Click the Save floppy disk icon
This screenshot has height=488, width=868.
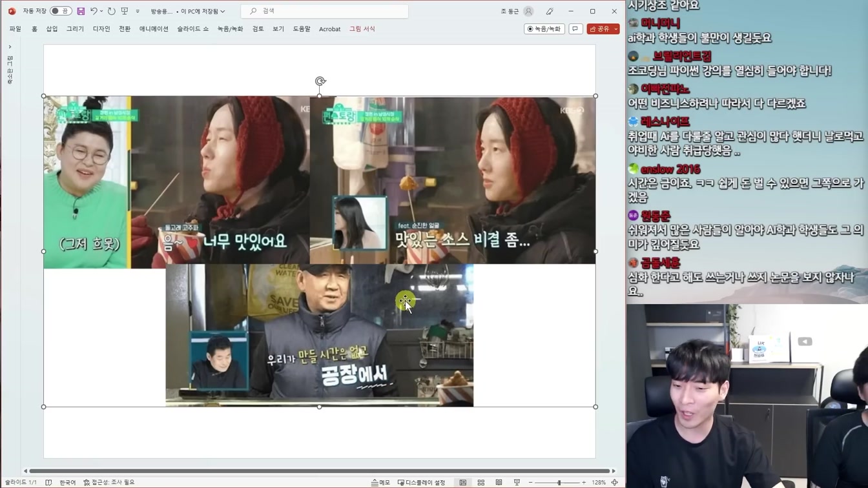81,11
